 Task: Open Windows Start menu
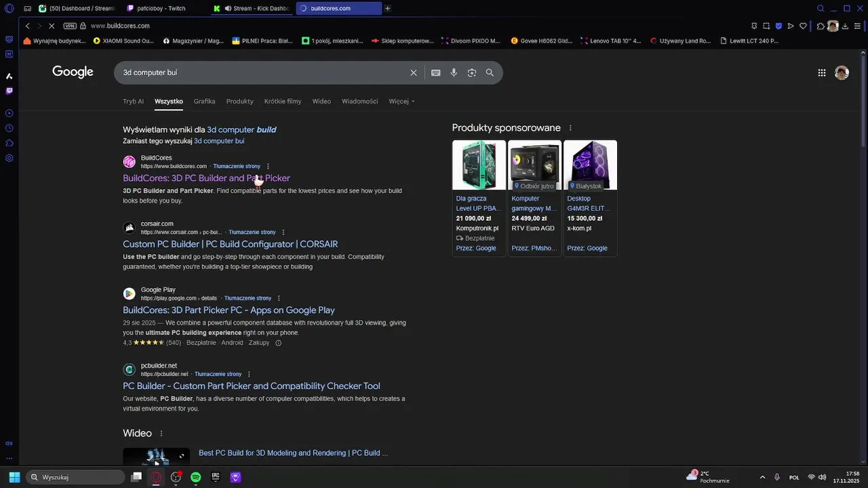14,477
